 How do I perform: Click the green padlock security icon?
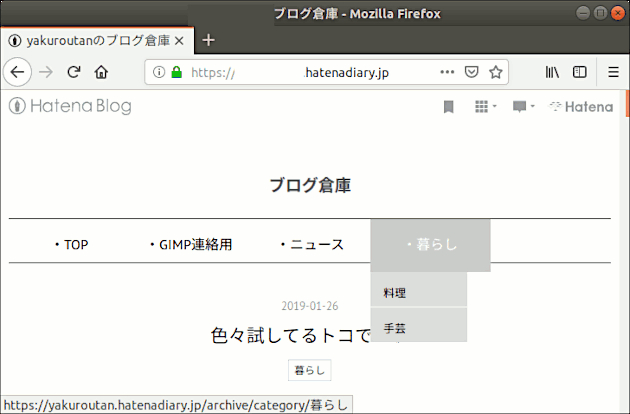pos(176,72)
